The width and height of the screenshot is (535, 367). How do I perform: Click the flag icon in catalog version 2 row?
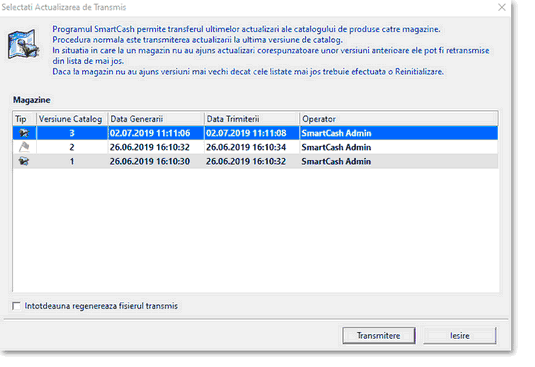[x=24, y=147]
